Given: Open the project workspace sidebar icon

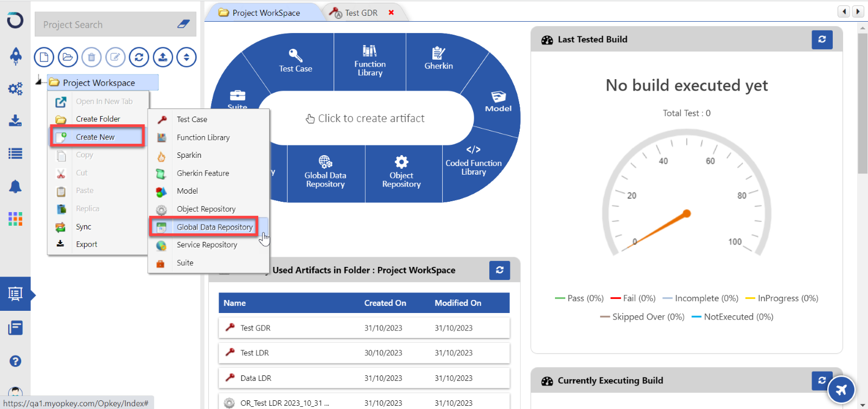Looking at the screenshot, I should (x=15, y=294).
